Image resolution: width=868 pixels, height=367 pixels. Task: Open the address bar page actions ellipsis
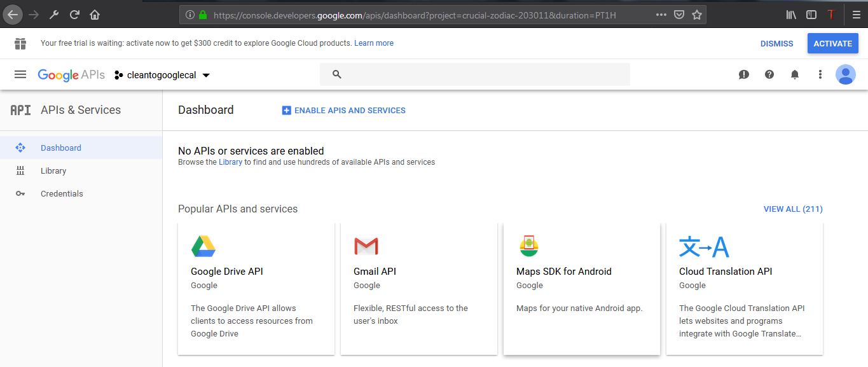click(661, 14)
